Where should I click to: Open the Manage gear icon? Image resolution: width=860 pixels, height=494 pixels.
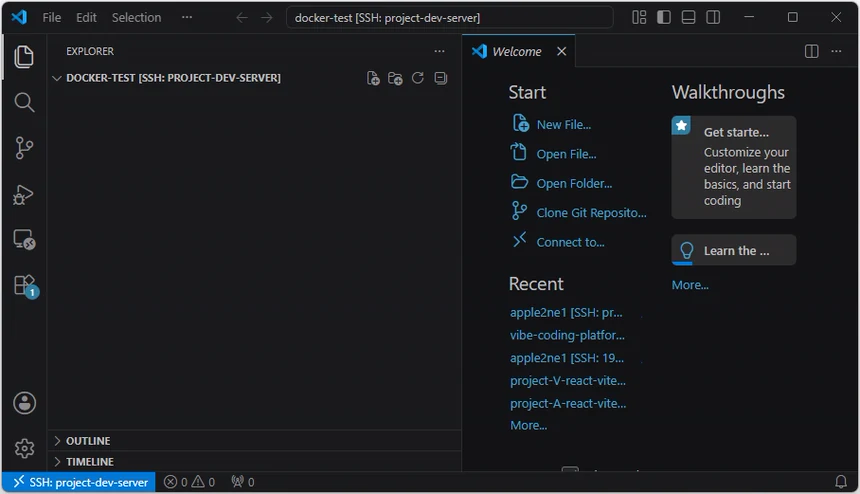pyautogui.click(x=24, y=448)
